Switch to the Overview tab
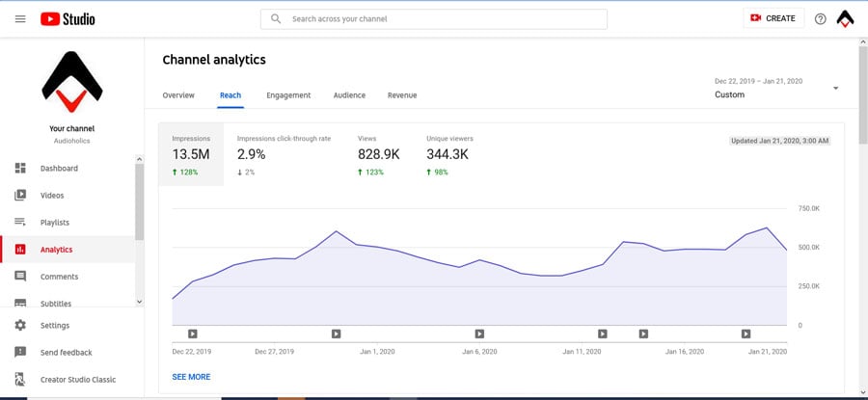The width and height of the screenshot is (868, 400). [x=178, y=95]
